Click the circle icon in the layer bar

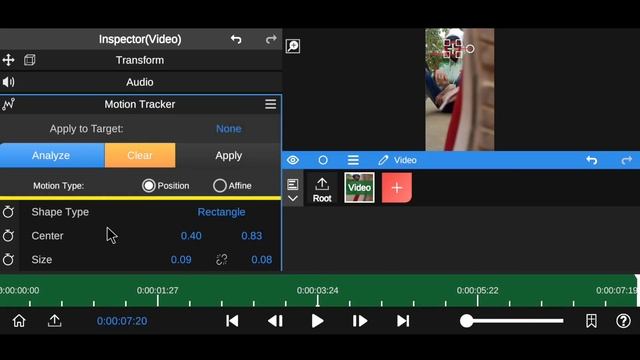click(323, 160)
